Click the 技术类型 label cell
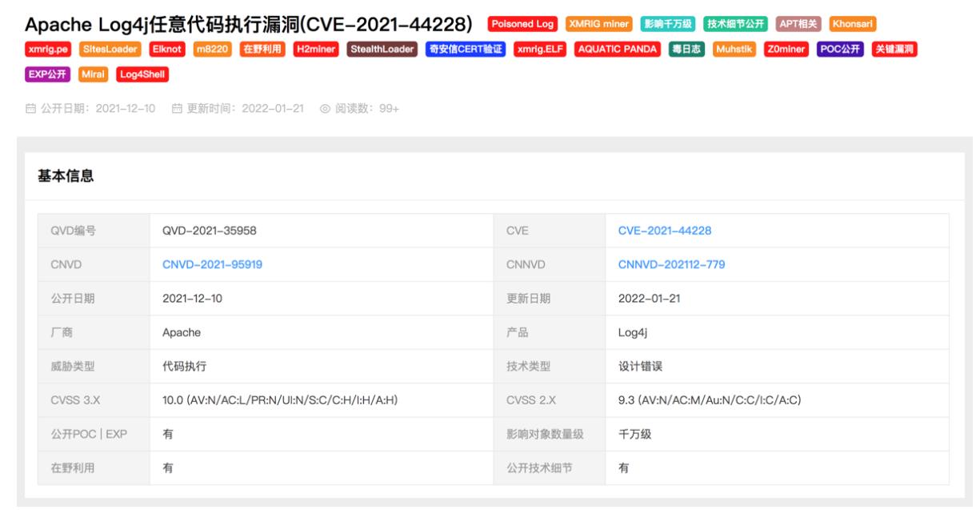 click(x=550, y=367)
